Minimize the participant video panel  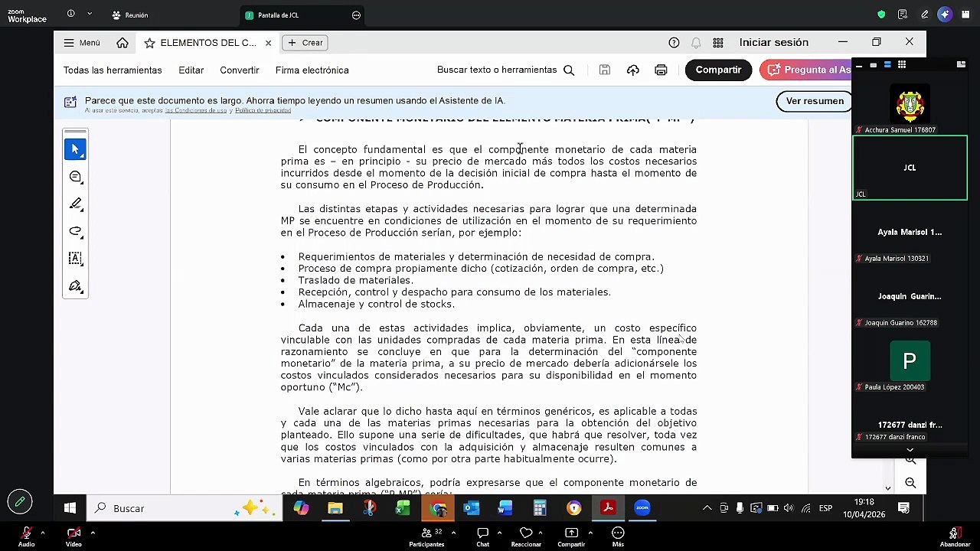click(859, 66)
